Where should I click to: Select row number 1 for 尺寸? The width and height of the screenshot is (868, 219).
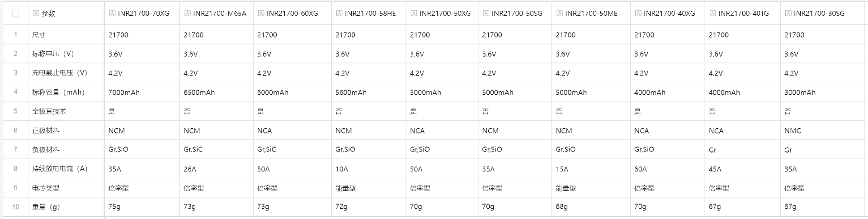(x=15, y=35)
